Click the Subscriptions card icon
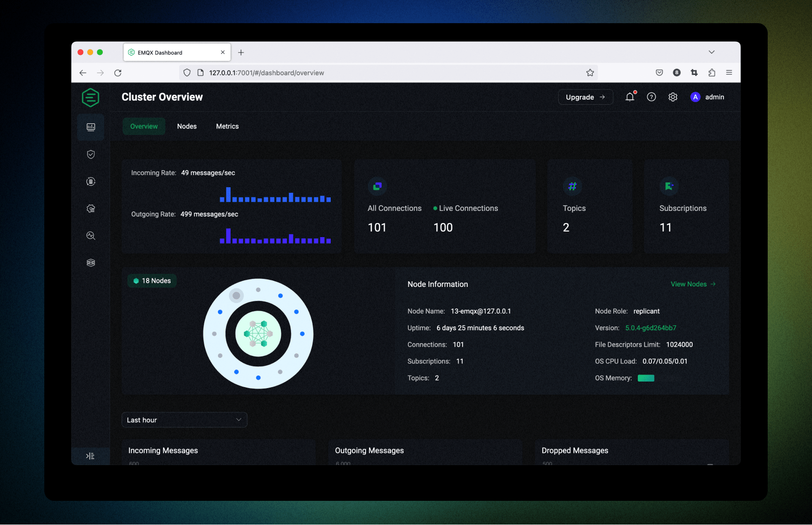Screen dimensions: 812x525 [x=669, y=186]
